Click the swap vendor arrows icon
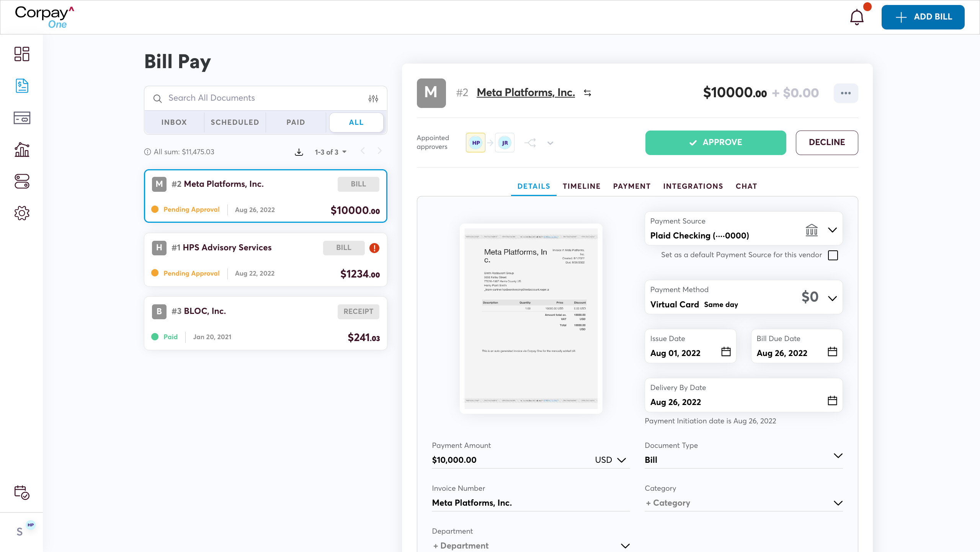The height and width of the screenshot is (552, 980). pyautogui.click(x=588, y=93)
